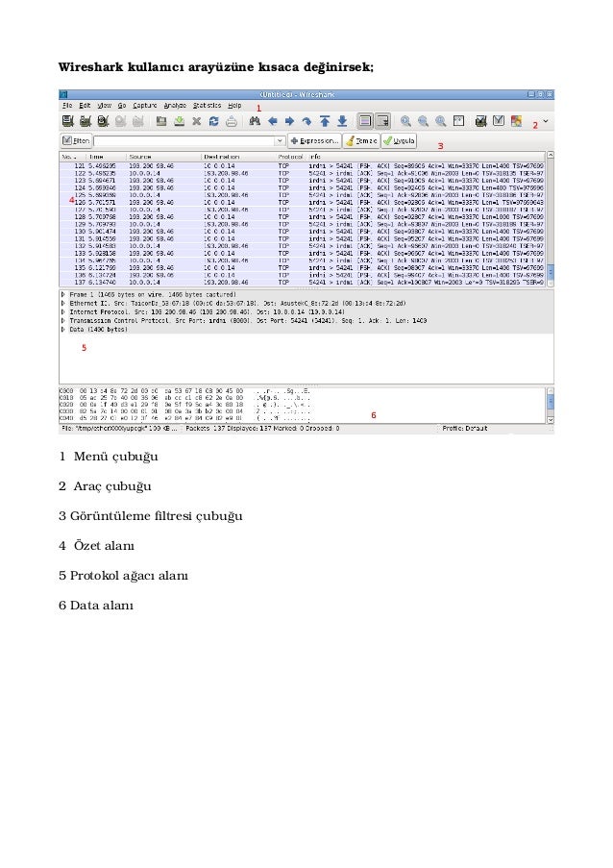Select packet number 131 row
613x868 pixels.
pos(302,238)
